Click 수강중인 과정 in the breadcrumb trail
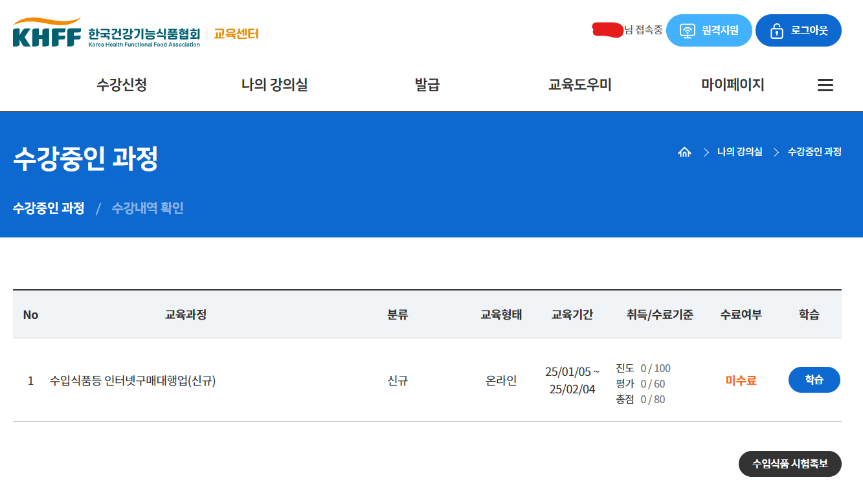The height and width of the screenshot is (504, 863). pyautogui.click(x=815, y=152)
